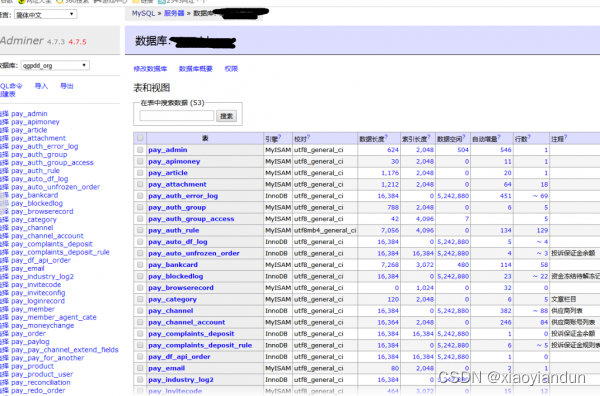Tick the checkbox for pay_article row
Screen dimensions: 600x396
click(140, 173)
